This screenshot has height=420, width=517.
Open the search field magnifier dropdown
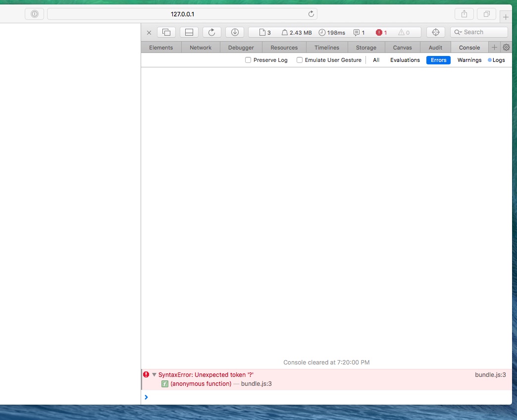(458, 32)
